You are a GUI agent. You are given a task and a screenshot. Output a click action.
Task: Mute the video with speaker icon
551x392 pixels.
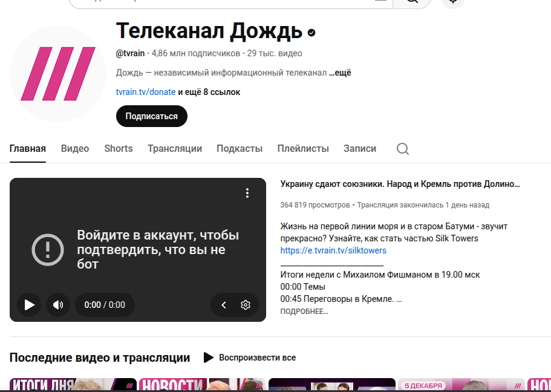coord(58,305)
